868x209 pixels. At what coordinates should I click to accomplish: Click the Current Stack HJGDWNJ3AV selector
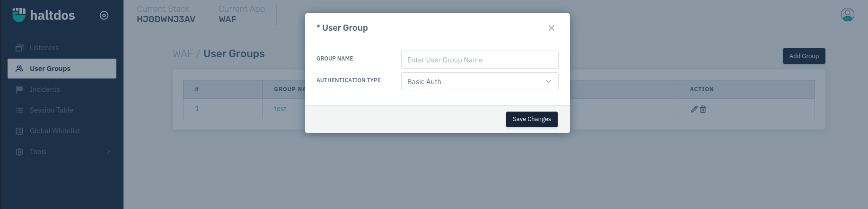166,14
